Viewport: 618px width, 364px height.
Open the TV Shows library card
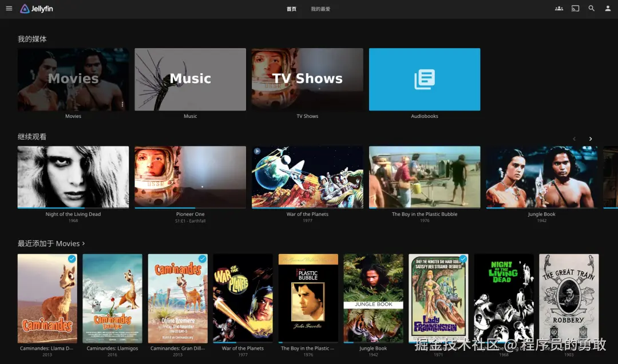pos(307,80)
